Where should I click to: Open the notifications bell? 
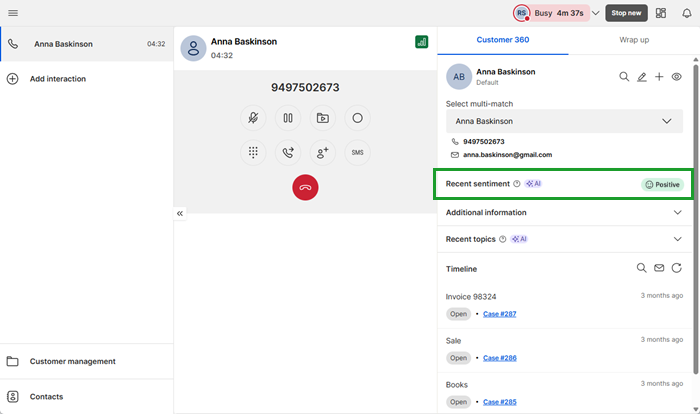coord(686,13)
